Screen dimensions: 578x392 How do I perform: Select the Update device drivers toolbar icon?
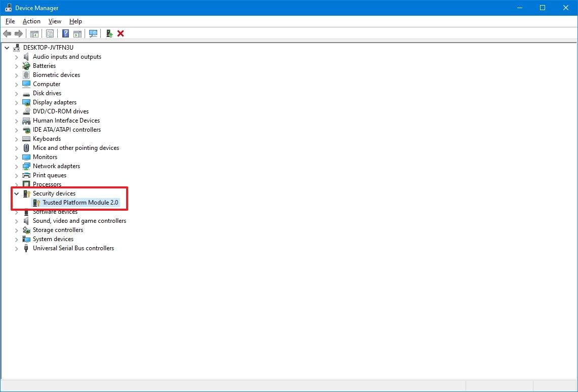[108, 33]
